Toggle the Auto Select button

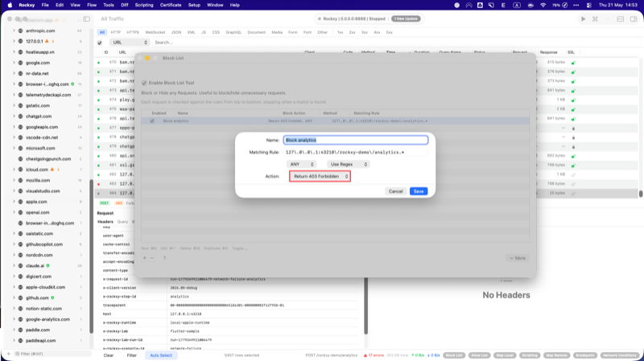tap(161, 355)
